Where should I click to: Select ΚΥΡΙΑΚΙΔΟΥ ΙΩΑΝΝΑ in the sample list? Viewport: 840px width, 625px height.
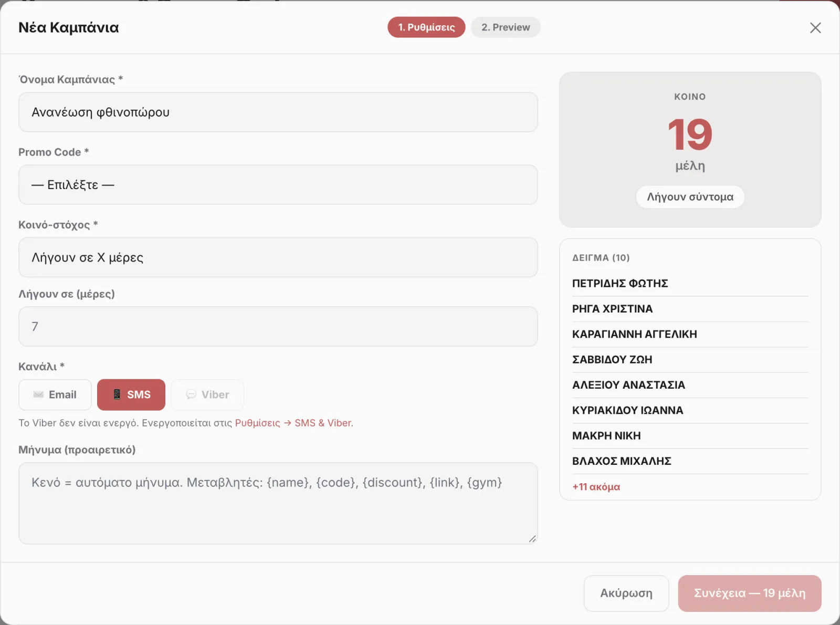pos(690,410)
